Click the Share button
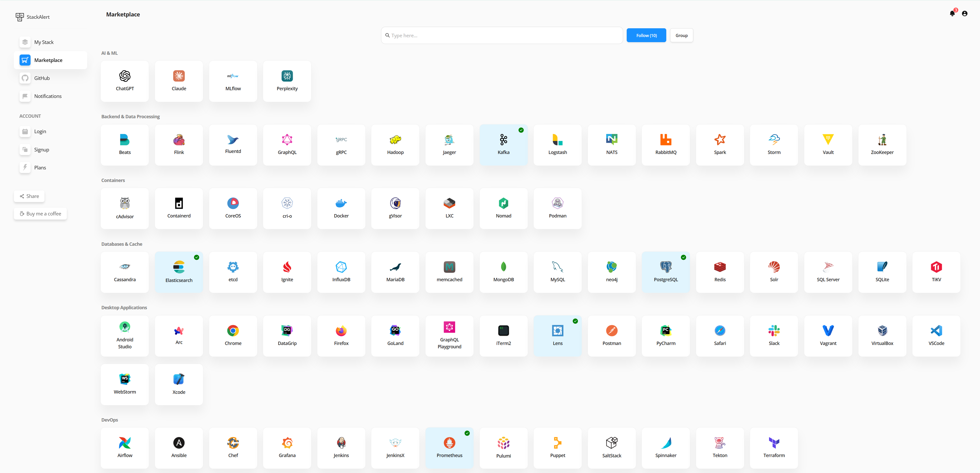 (x=29, y=196)
